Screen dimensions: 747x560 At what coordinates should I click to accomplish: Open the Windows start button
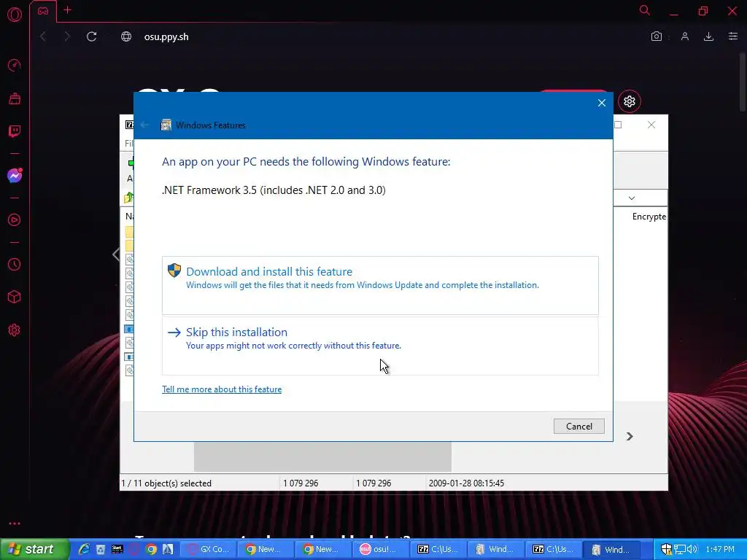pos(34,549)
